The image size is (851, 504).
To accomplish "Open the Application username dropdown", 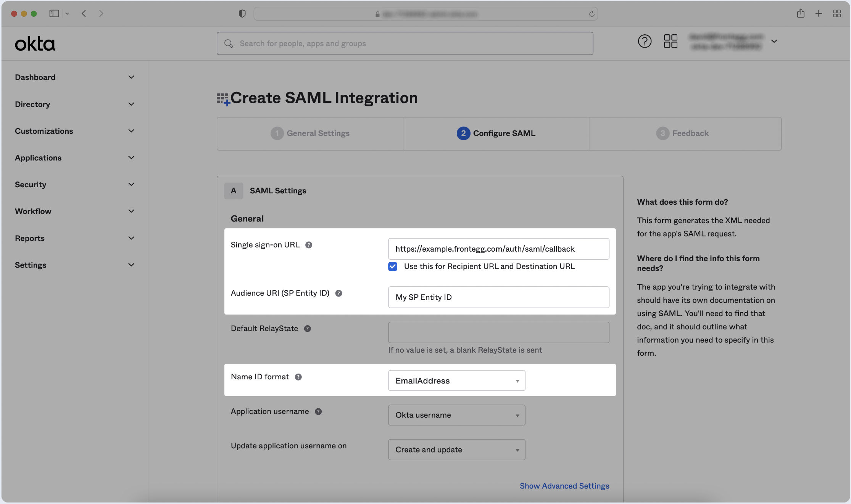I will point(456,415).
